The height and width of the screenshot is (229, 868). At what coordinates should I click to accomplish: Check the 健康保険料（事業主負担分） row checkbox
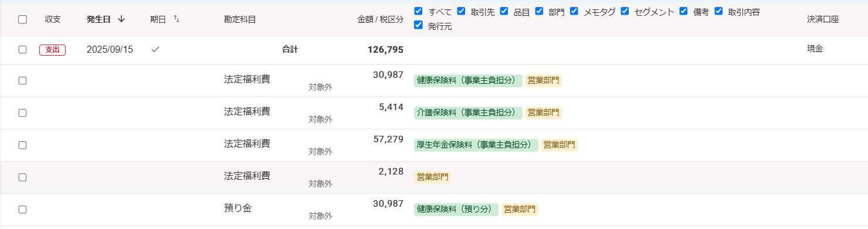[22, 81]
